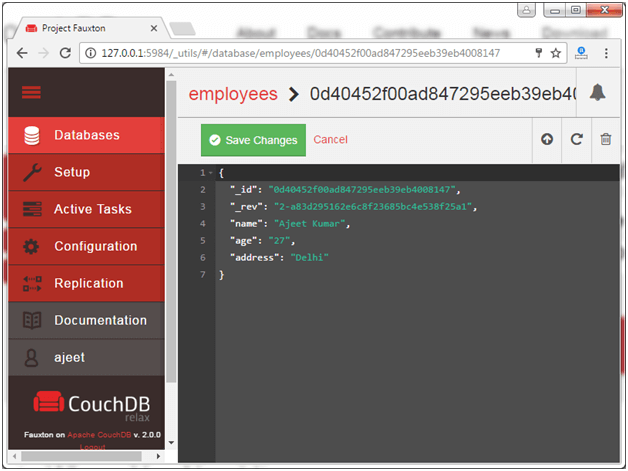Screen dimensions: 628x471
Task: Click the Apache CouchDB link in footer
Action: coord(99,435)
